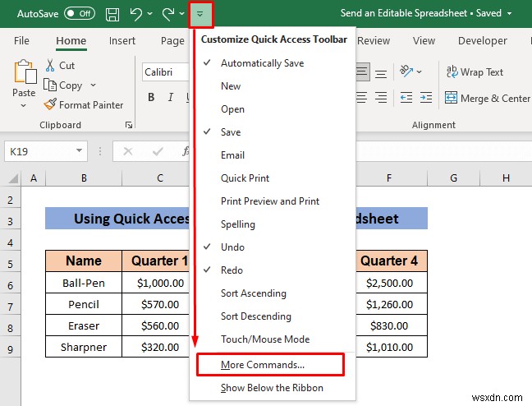Open the Clipboard dialog launcher

(129, 125)
